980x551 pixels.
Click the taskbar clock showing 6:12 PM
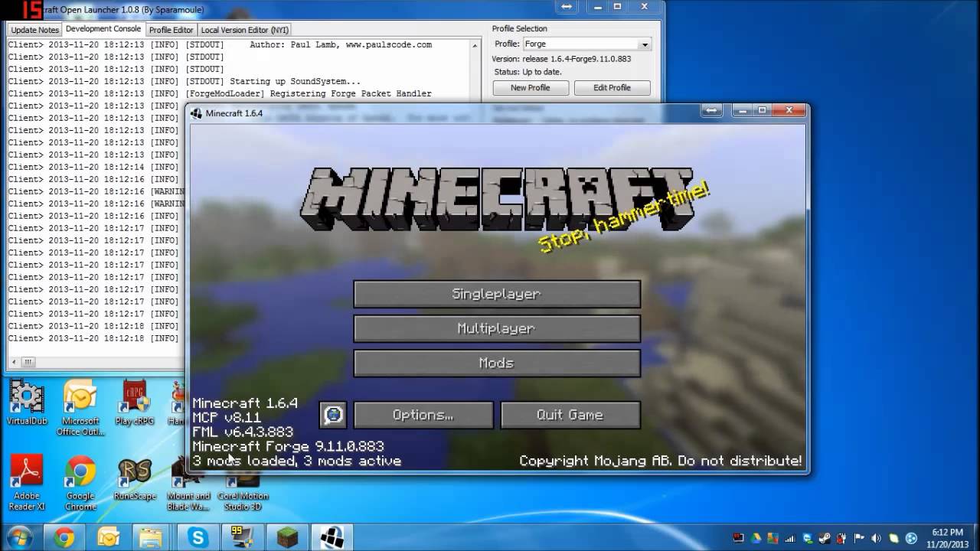(947, 538)
